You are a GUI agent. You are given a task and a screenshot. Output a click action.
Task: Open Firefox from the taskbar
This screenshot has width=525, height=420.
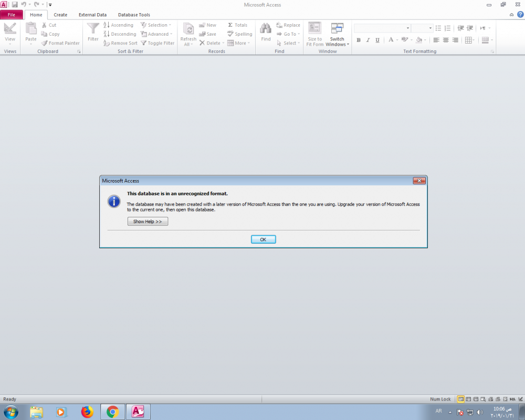(87, 412)
